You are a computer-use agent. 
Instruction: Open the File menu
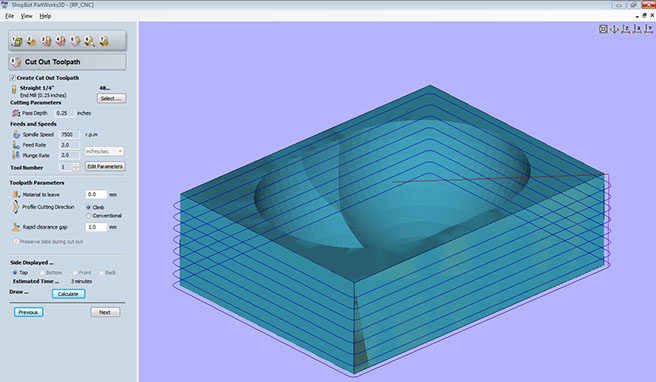[x=9, y=16]
